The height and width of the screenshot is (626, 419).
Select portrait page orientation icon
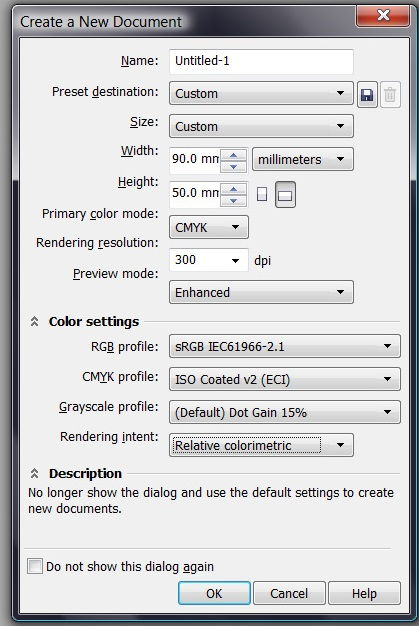point(262,194)
